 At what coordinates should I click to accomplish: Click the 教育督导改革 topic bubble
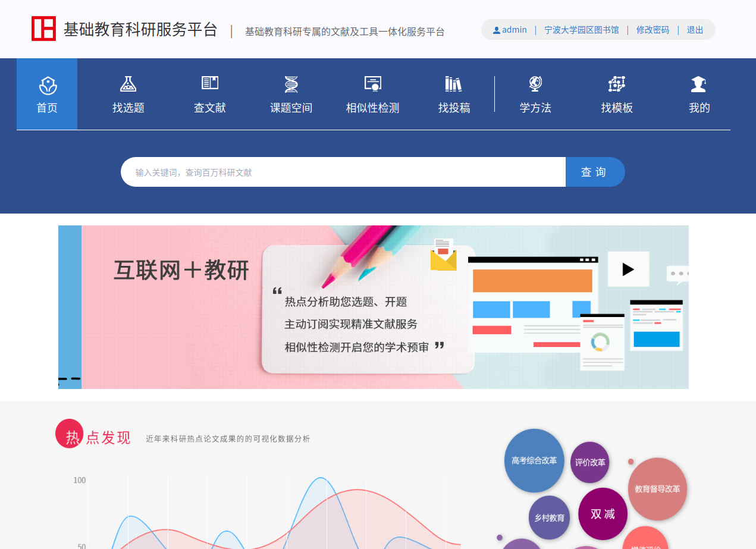657,489
